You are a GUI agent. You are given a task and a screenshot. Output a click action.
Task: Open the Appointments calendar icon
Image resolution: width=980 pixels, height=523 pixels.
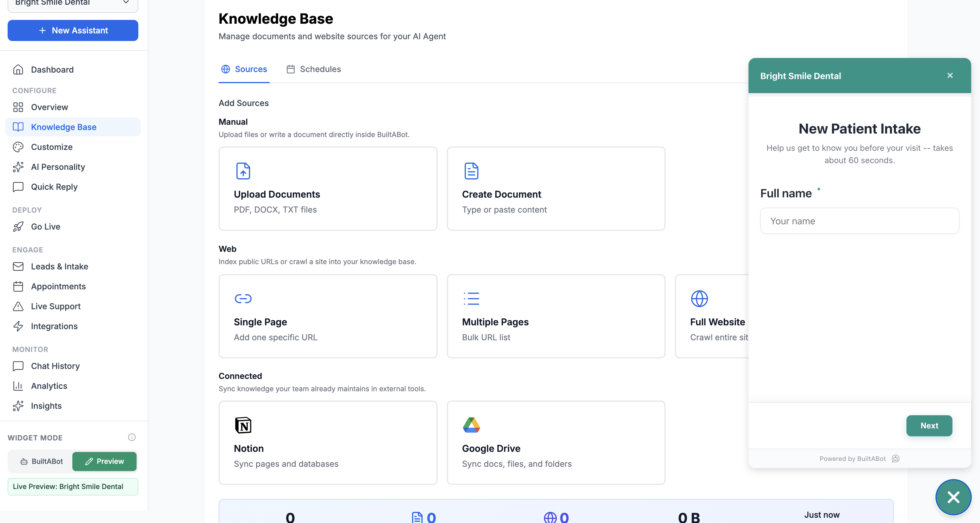point(18,287)
